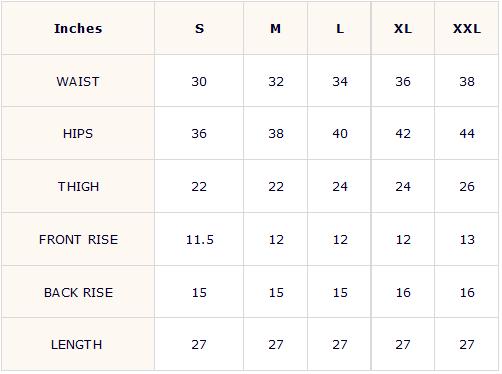Click the LENGTH row label
The image size is (502, 374).
[77, 345]
